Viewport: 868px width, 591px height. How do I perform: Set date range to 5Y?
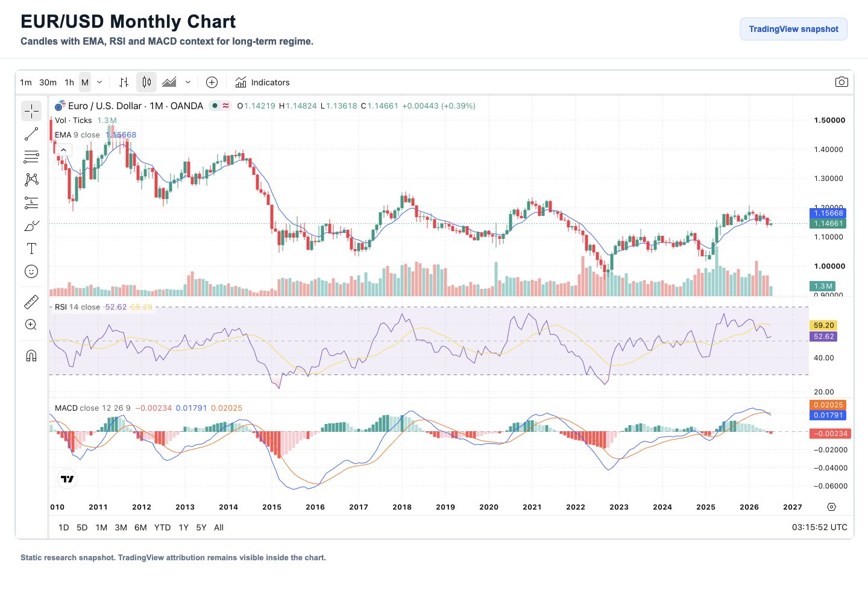click(x=201, y=527)
